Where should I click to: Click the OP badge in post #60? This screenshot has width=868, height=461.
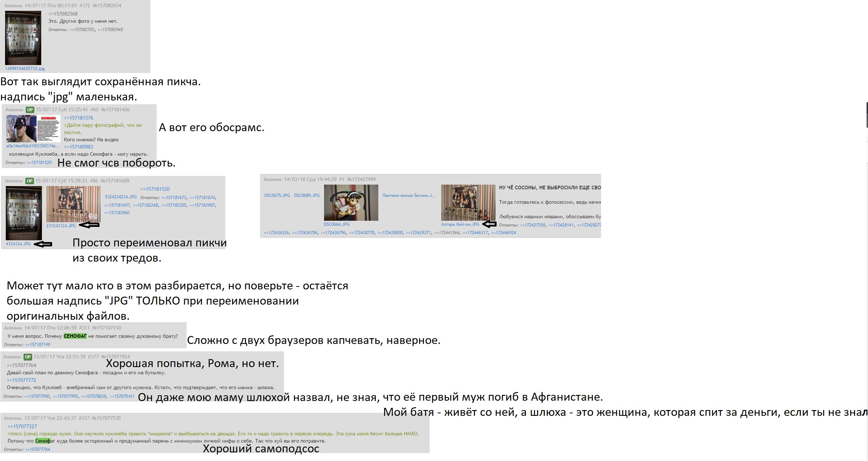[x=30, y=109]
